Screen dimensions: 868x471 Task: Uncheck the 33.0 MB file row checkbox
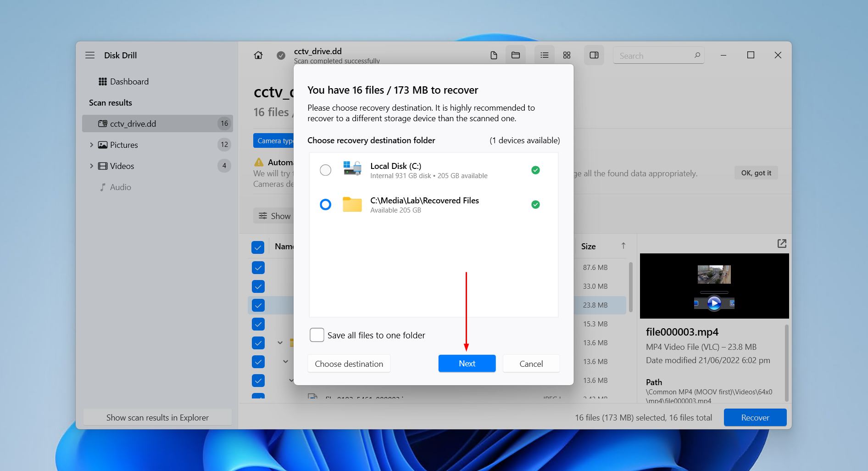[x=258, y=286]
